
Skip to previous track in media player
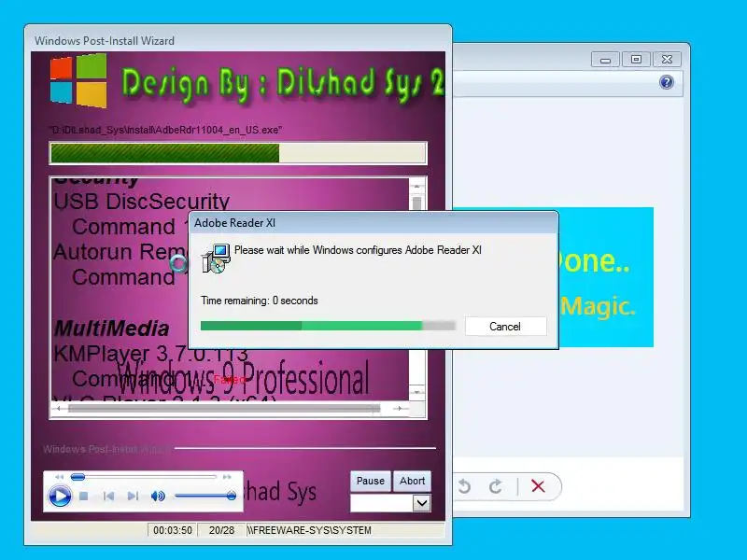tap(108, 497)
